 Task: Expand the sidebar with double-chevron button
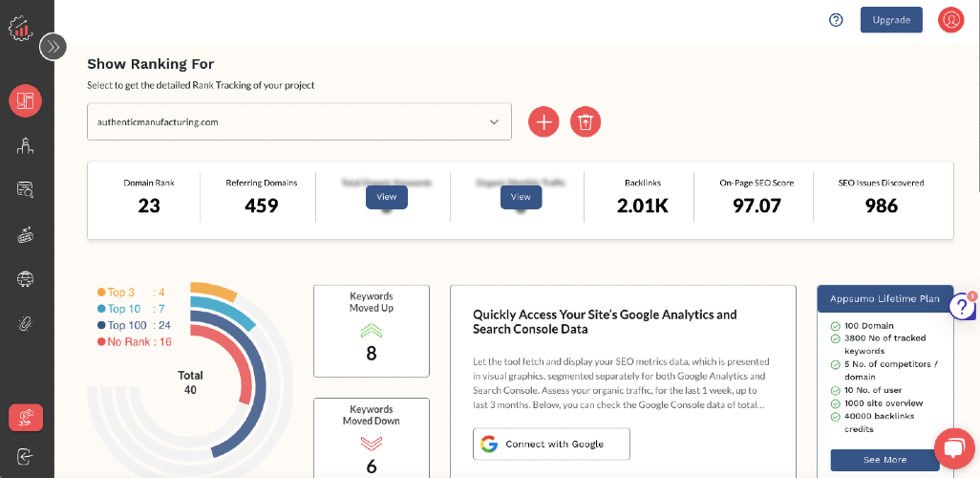(x=53, y=46)
